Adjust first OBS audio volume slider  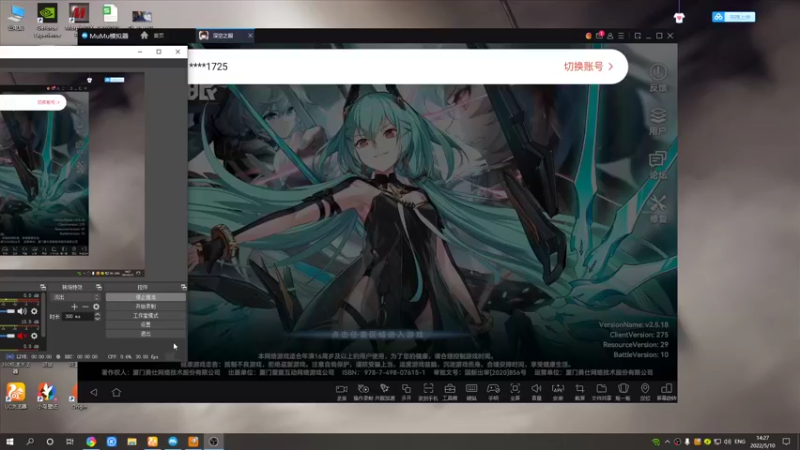click(8, 311)
